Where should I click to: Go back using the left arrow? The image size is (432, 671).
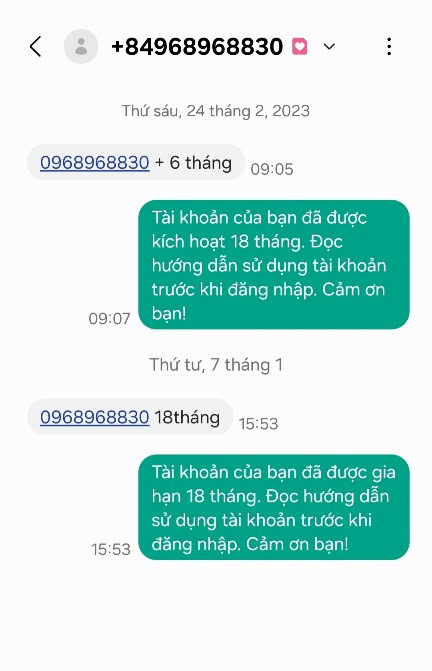pyautogui.click(x=36, y=46)
